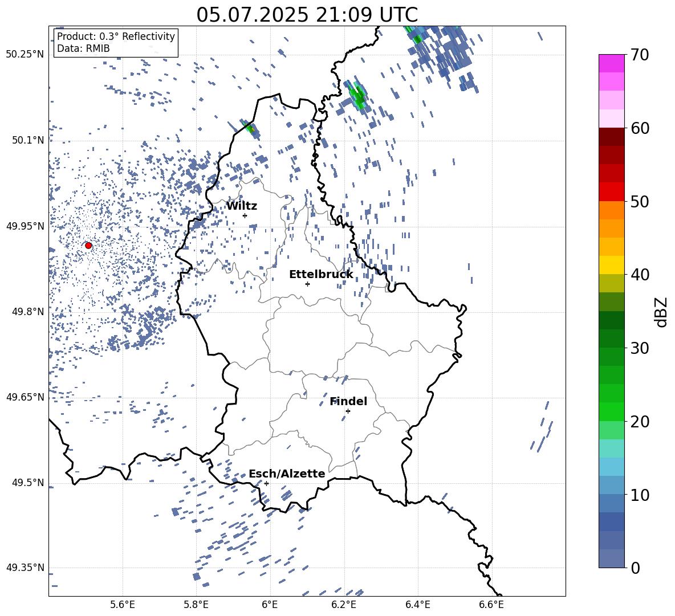Click the 49.8°N latitude label
This screenshot has height=616, width=675.
(x=29, y=312)
